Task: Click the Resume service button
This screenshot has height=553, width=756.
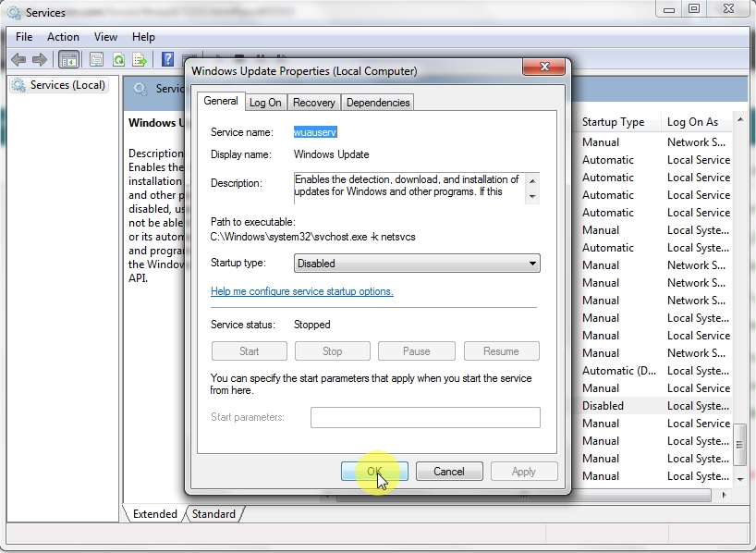Action: click(502, 351)
